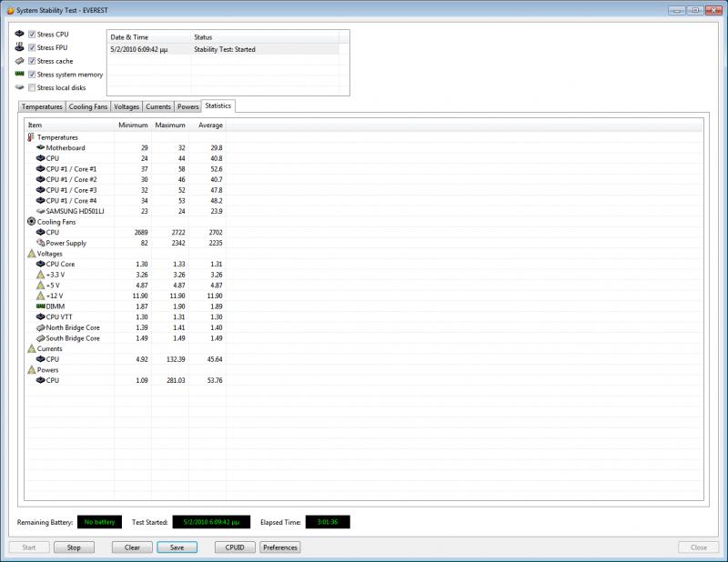
Task: Click the 'No battery' status display
Action: pyautogui.click(x=99, y=522)
